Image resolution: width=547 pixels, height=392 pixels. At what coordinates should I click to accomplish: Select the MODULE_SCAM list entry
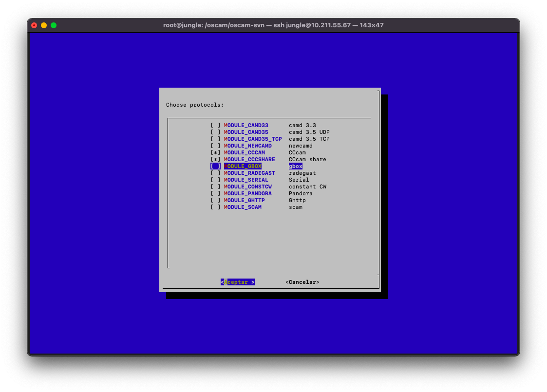(243, 207)
